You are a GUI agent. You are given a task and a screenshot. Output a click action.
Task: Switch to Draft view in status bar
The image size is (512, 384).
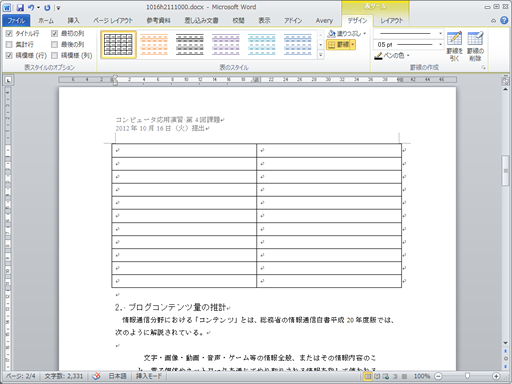point(404,376)
